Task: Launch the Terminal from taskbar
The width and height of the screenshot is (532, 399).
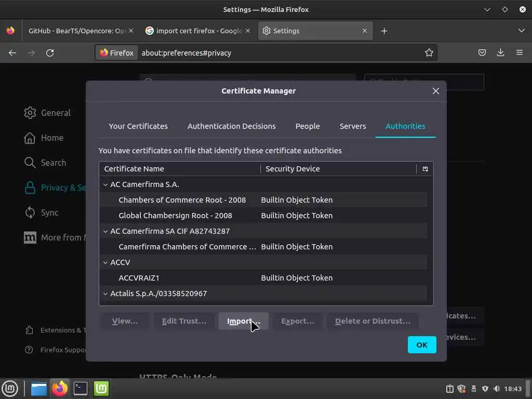Action: [81, 389]
